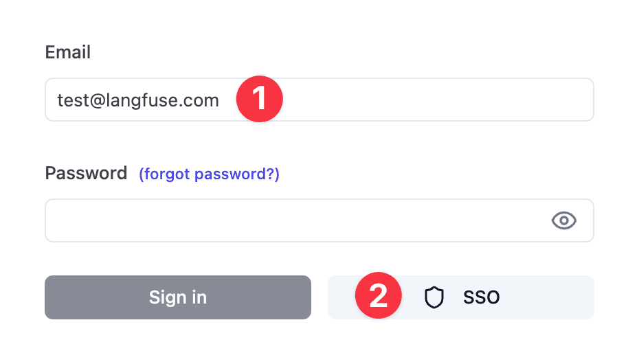This screenshot has height=364, width=639.
Task: Show the password using the eye icon
Action: pyautogui.click(x=563, y=220)
